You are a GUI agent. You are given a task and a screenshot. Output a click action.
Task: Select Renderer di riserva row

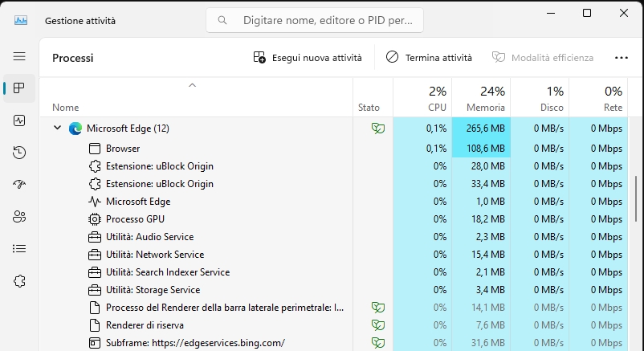333,325
